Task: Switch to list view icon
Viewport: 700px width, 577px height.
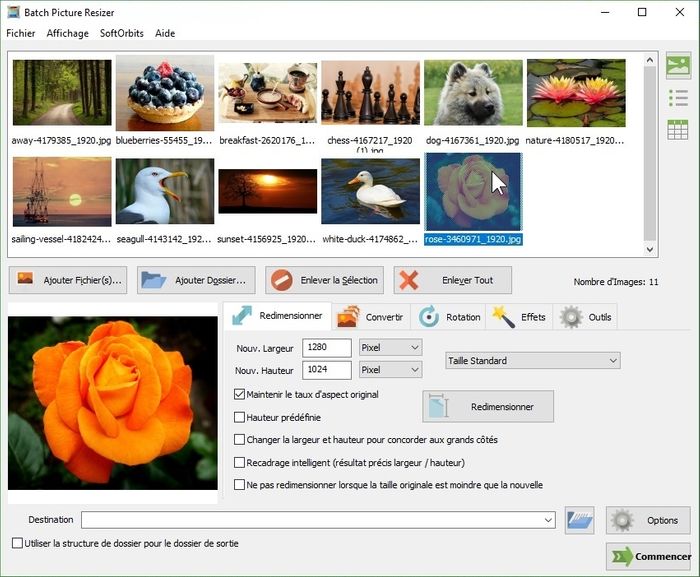Action: [678, 98]
